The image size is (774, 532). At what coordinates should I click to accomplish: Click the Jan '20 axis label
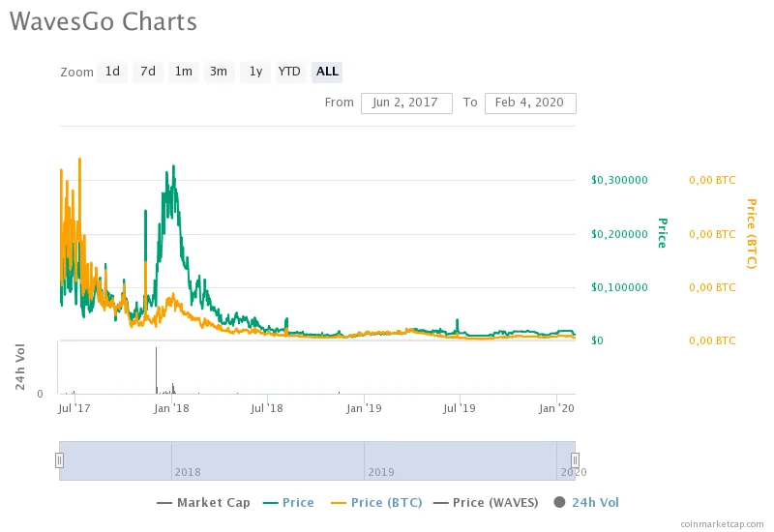557,408
